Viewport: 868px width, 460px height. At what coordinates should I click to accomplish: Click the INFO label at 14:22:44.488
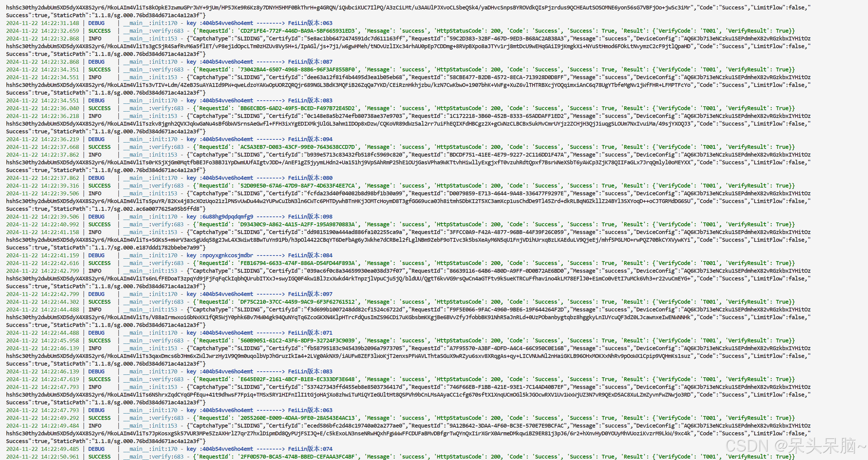click(95, 310)
